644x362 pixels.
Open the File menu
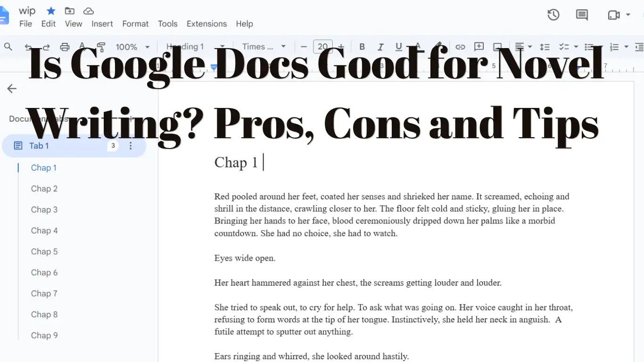click(25, 24)
